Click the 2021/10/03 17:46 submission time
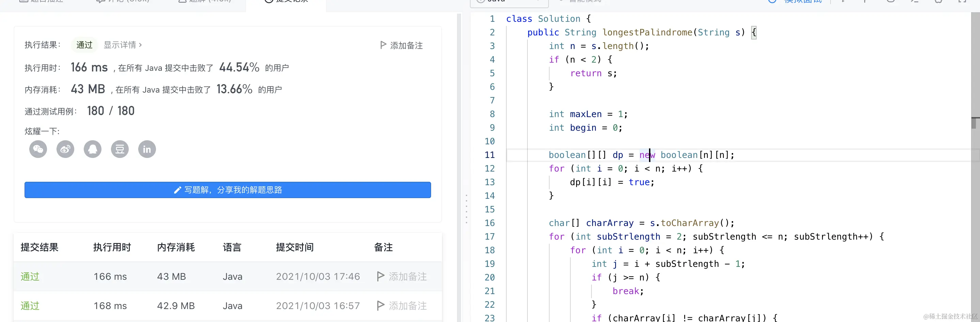 pos(318,276)
